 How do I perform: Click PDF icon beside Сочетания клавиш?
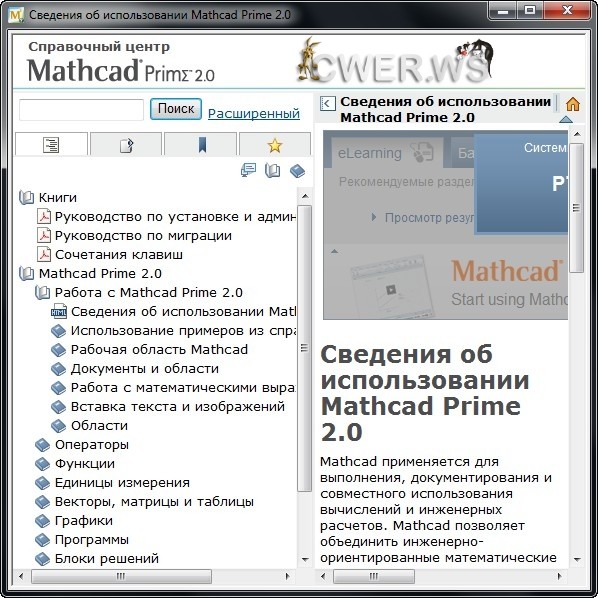click(x=44, y=254)
